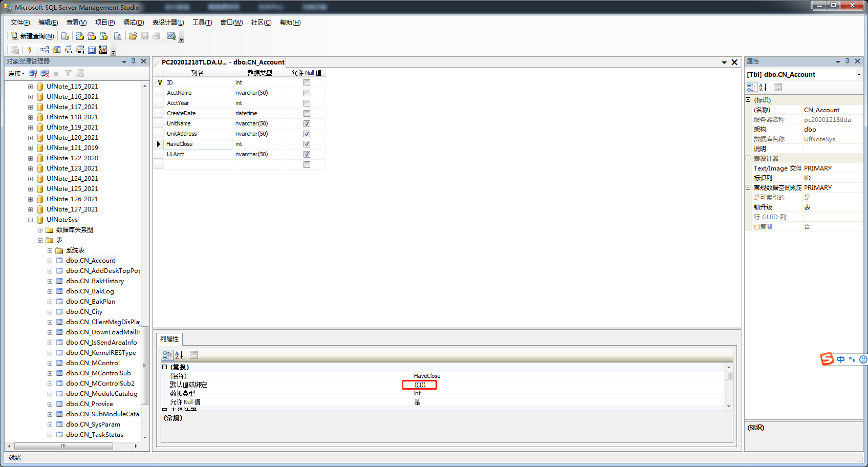868x467 pixels.
Task: Open the Connect (连接) dropdown
Action: point(16,73)
